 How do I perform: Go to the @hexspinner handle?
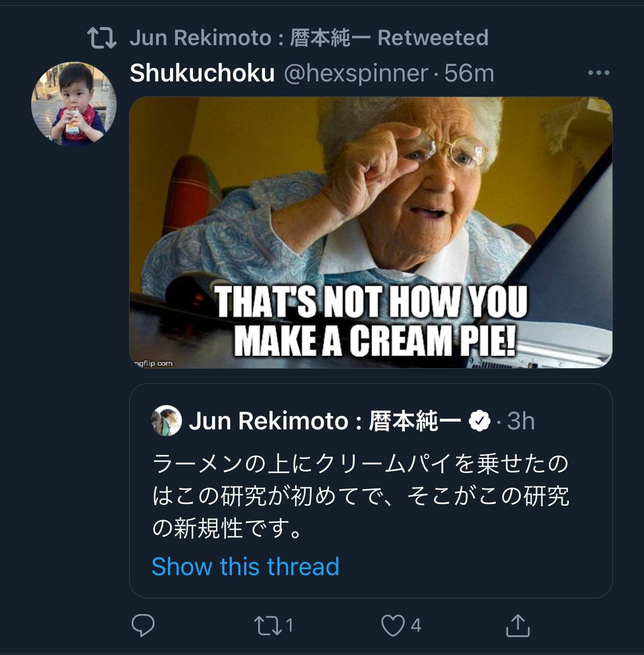pyautogui.click(x=356, y=73)
